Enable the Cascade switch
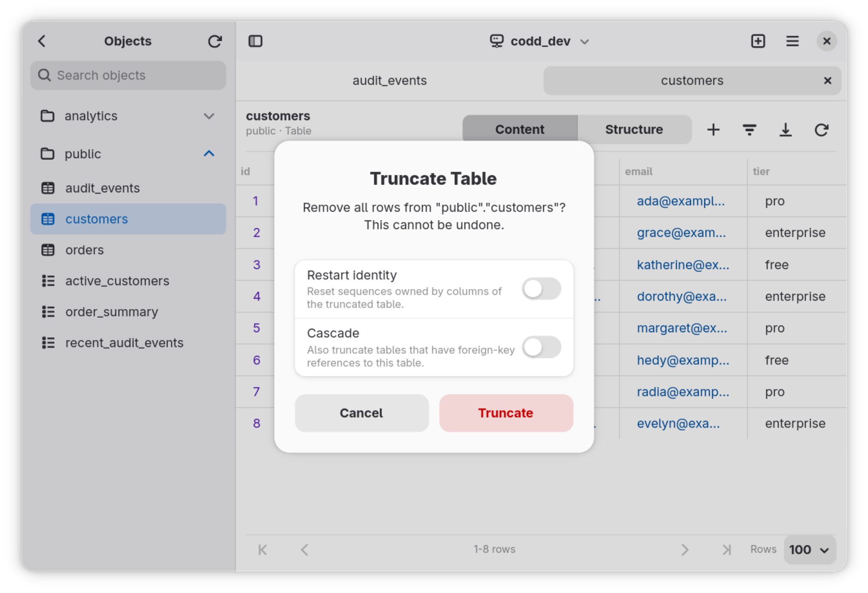Screen dimensions: 868x593 (x=541, y=347)
